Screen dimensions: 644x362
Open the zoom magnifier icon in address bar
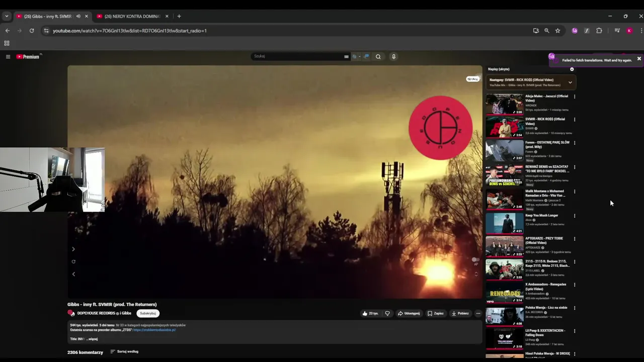coord(547,31)
